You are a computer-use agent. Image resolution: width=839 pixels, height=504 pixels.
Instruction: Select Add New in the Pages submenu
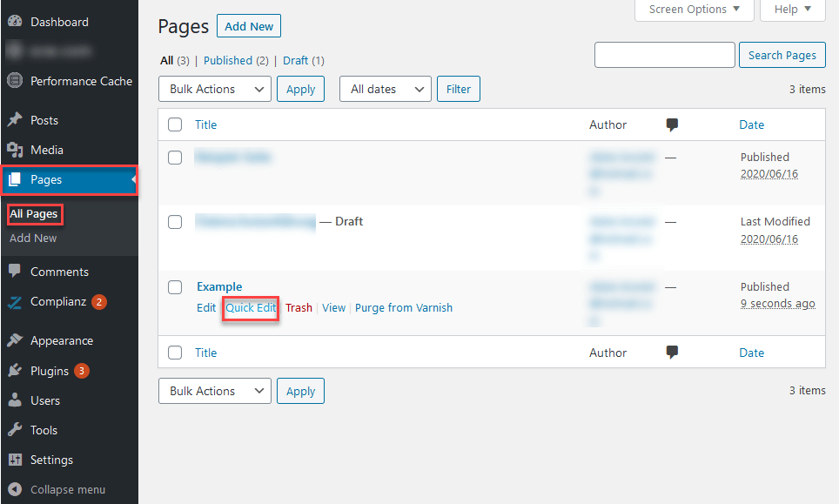point(33,238)
